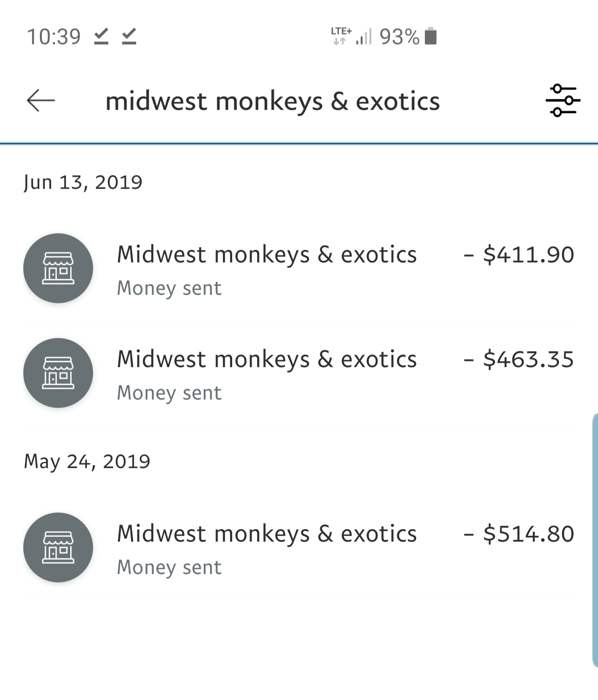
Task: Tap store icon beside $463.35 transaction
Action: click(58, 373)
